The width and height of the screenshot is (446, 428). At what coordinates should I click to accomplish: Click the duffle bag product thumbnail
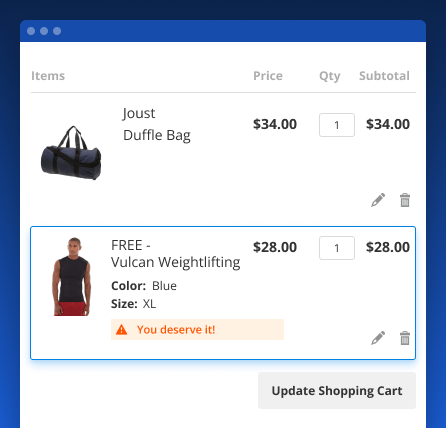pos(71,153)
